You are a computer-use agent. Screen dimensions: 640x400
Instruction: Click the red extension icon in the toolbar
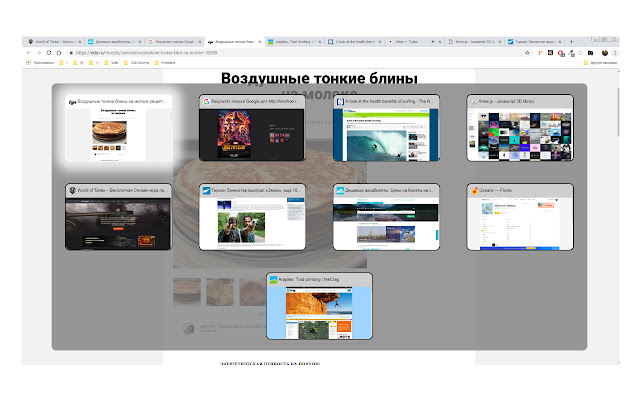(x=561, y=53)
